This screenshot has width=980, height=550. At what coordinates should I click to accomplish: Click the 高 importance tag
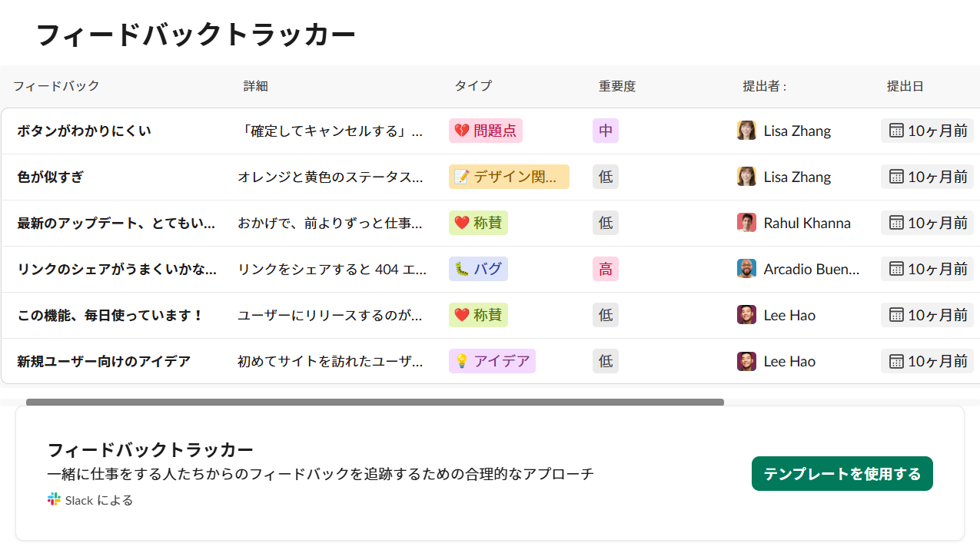tap(606, 269)
